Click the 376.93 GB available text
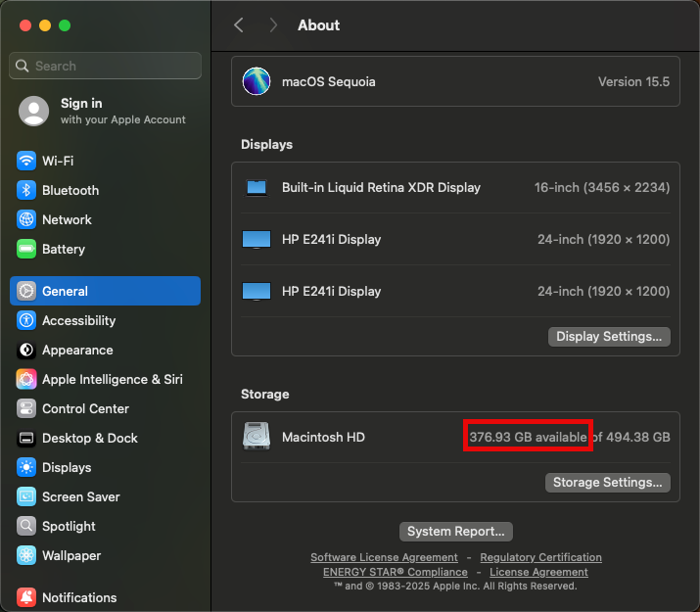This screenshot has height=612, width=700. [528, 437]
